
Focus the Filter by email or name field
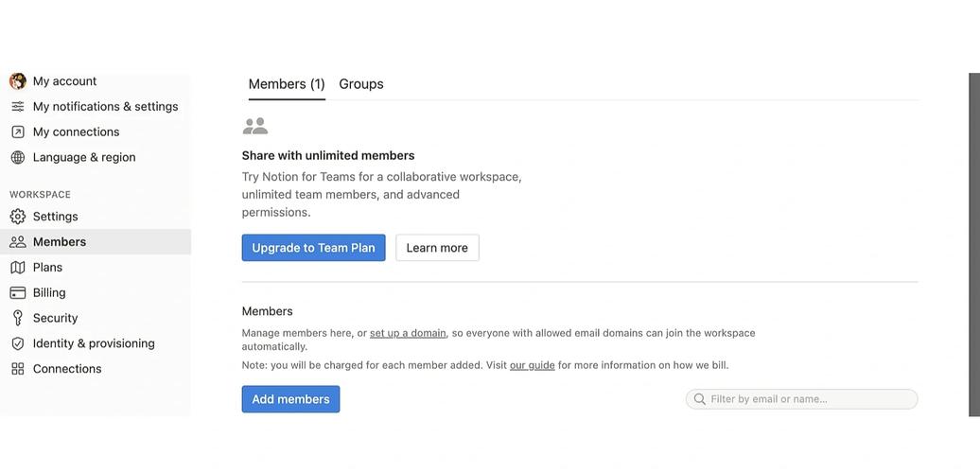click(809, 399)
